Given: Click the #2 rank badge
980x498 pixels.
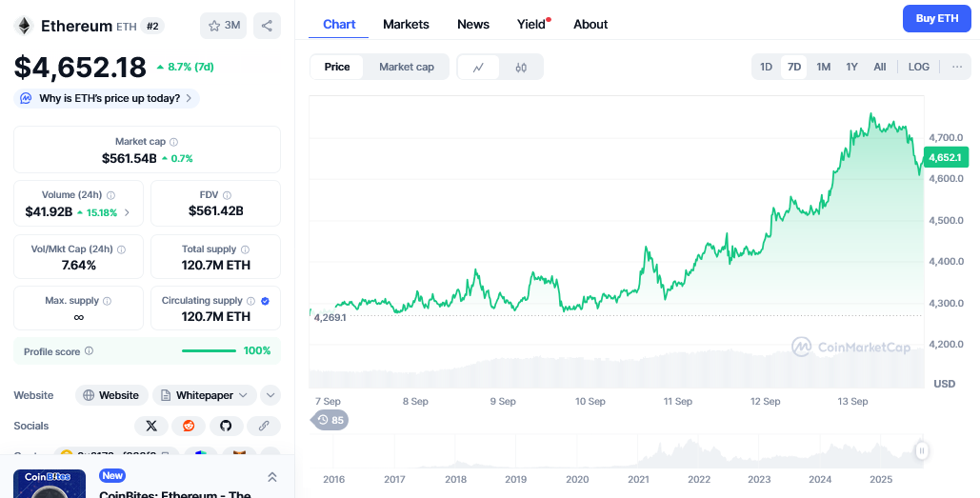Looking at the screenshot, I should [151, 26].
